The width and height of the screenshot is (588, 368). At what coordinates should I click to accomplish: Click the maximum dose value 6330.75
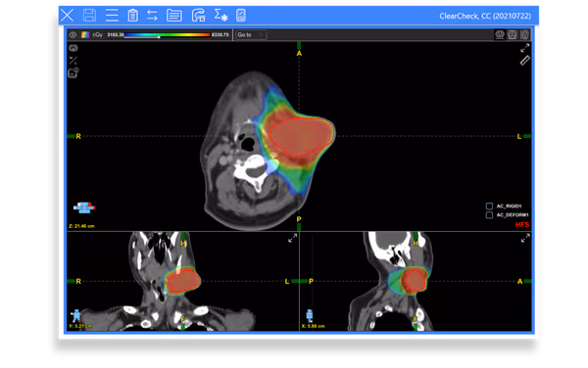(x=220, y=35)
